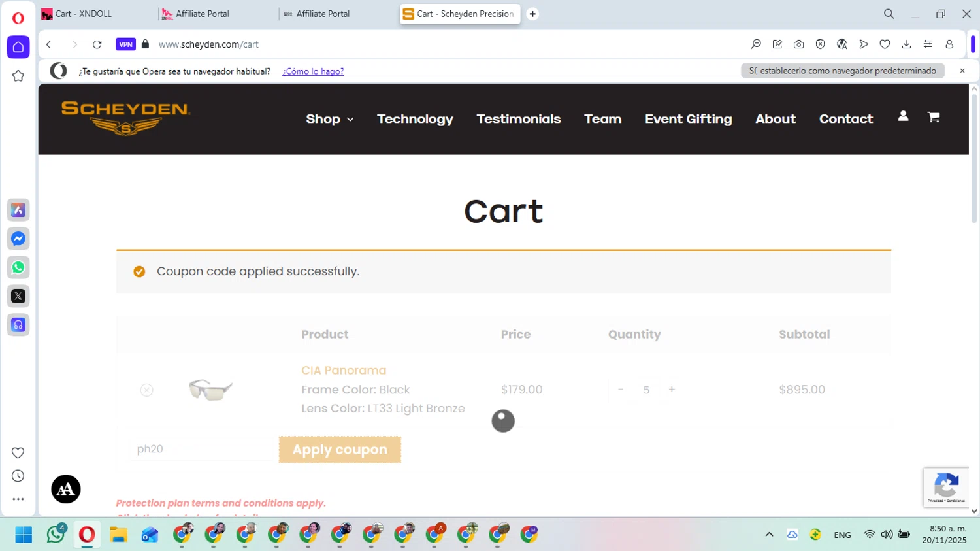Open CIA Panorama product link
980x551 pixels.
coord(344,370)
